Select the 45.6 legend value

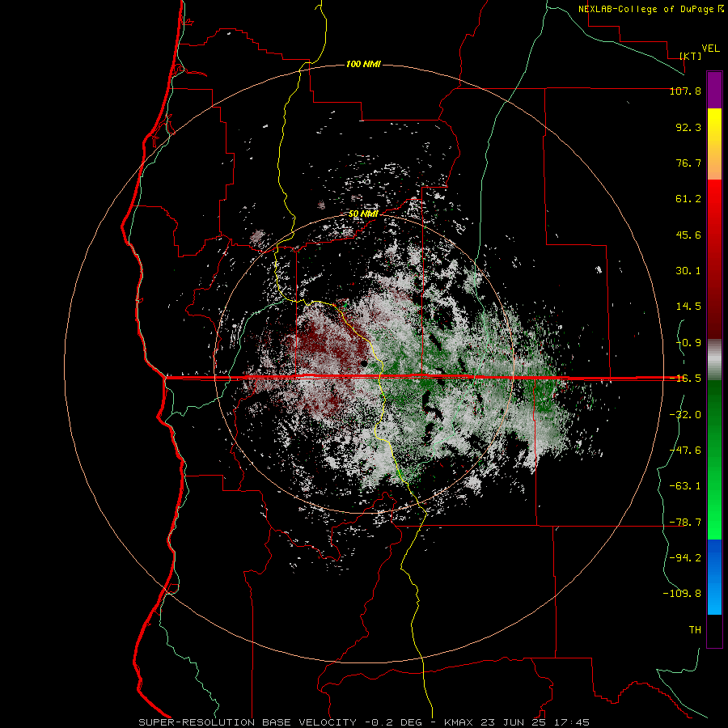(x=688, y=235)
